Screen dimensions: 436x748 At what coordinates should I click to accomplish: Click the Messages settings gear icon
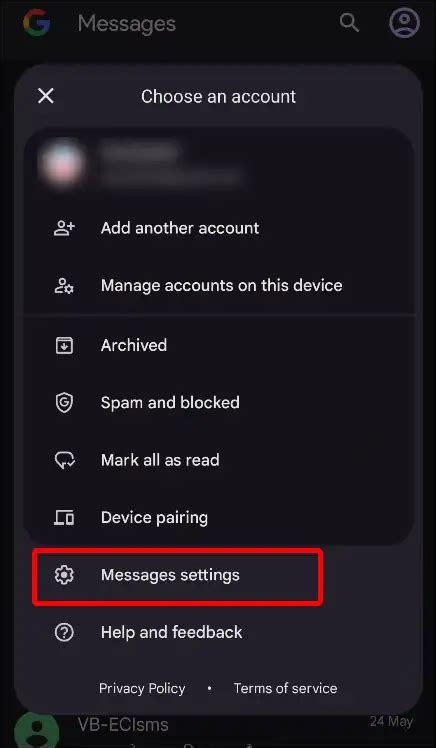(x=64, y=575)
